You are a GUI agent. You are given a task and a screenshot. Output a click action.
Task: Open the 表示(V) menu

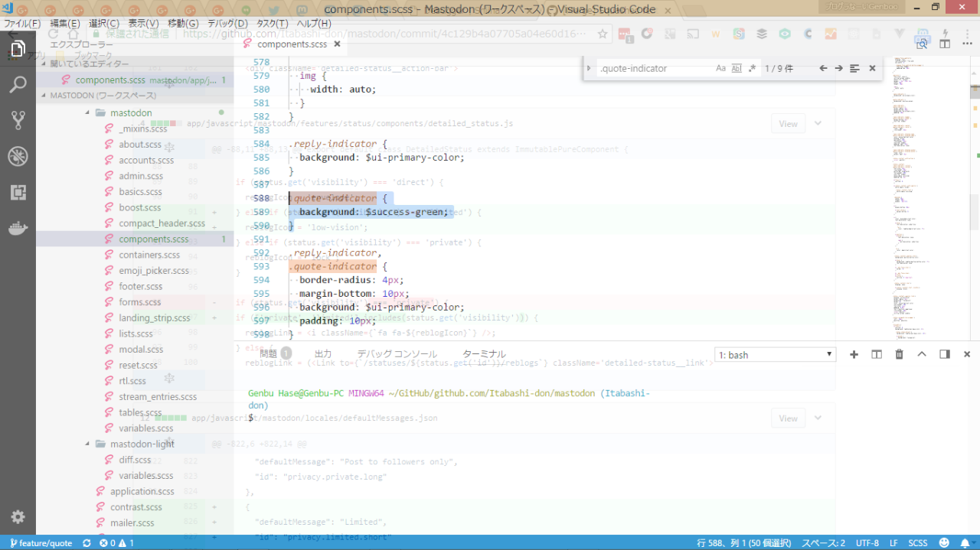point(143,24)
